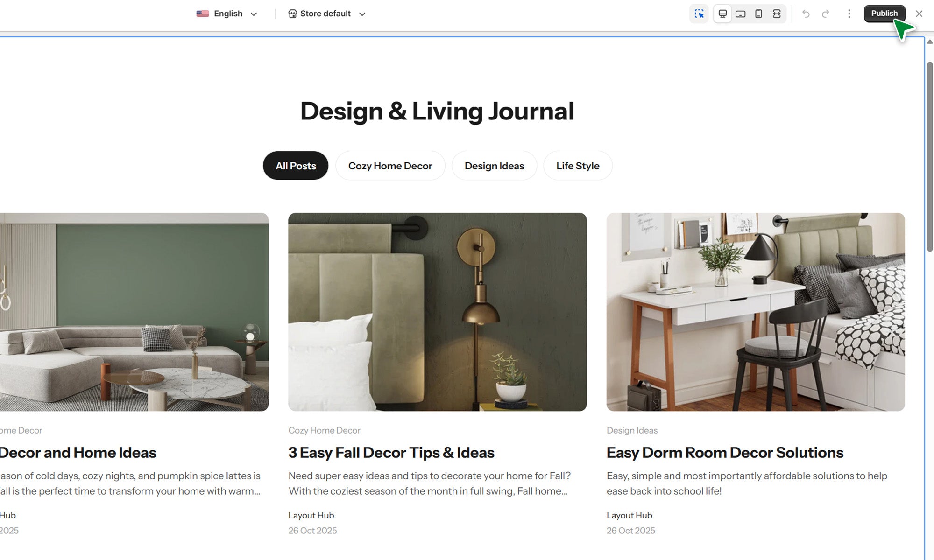The height and width of the screenshot is (560, 934).
Task: Toggle the element inspector selection tool
Action: coord(699,14)
